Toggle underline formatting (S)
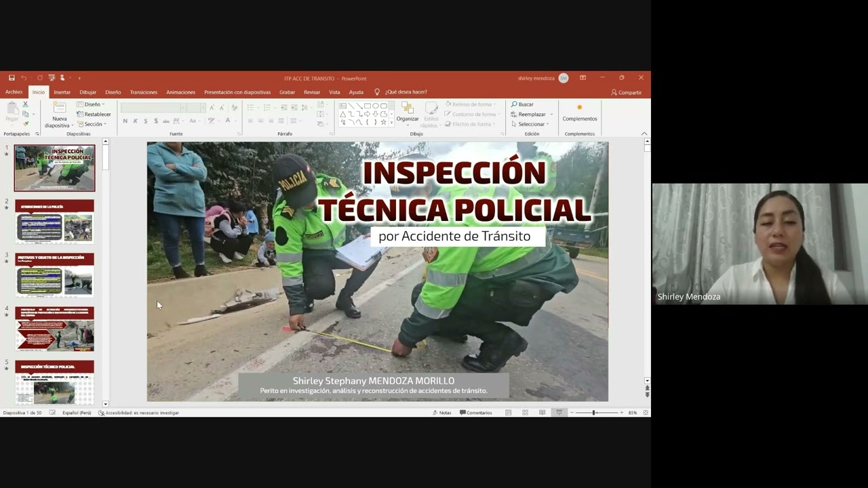Image resolution: width=868 pixels, height=488 pixels. pyautogui.click(x=145, y=121)
